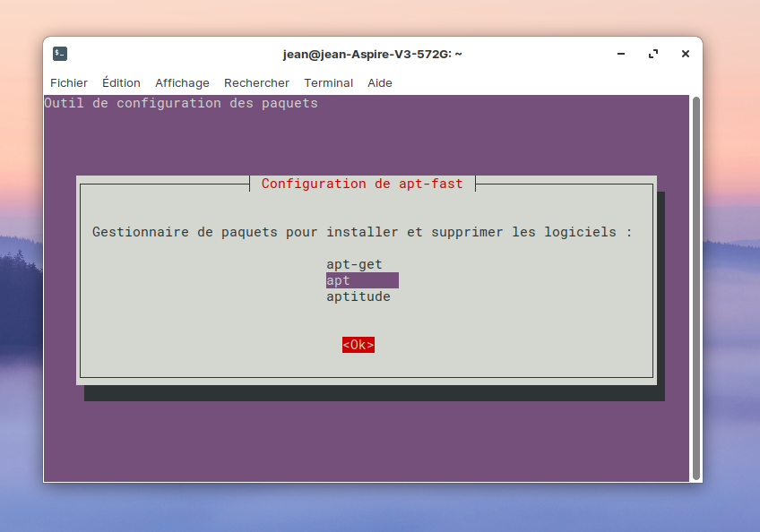Click the terminal's vertical scrollbar
Viewport: 760px width, 532px height.
tap(695, 287)
